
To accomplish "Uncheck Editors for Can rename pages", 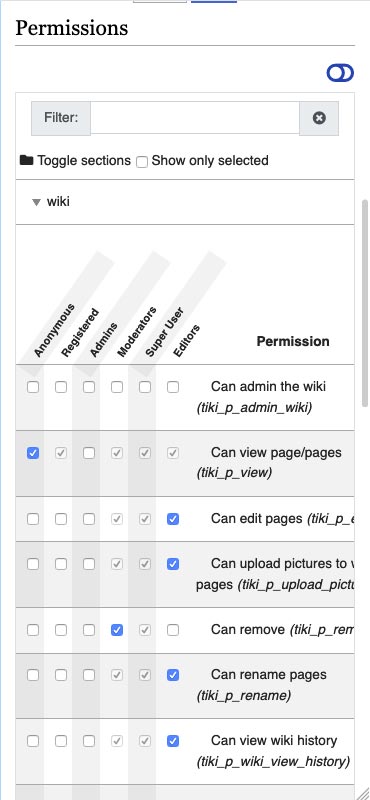I will pyautogui.click(x=173, y=675).
